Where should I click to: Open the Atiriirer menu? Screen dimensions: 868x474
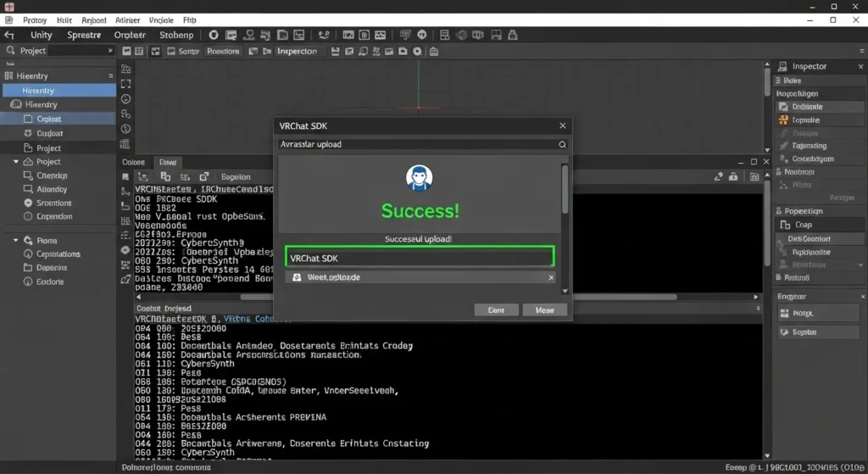[127, 20]
